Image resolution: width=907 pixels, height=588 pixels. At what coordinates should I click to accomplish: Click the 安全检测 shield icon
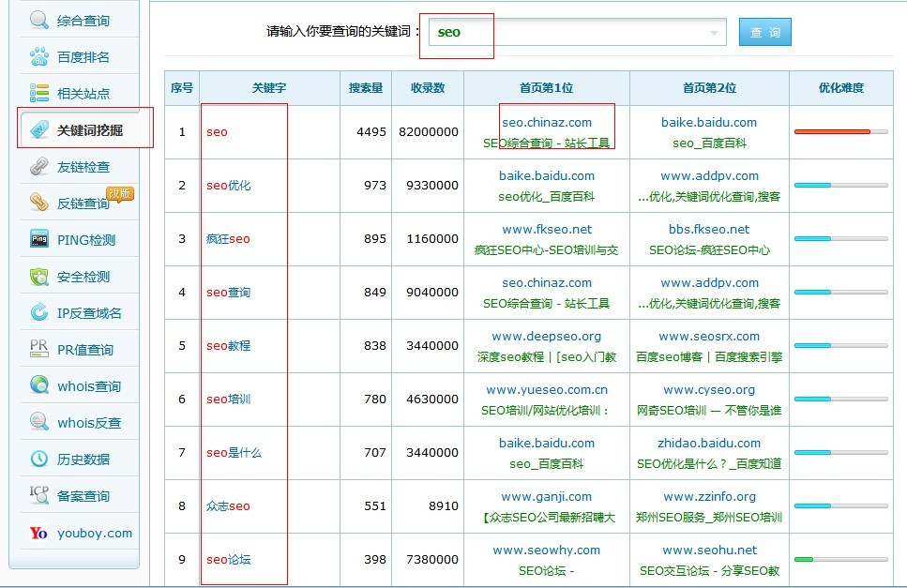(39, 277)
